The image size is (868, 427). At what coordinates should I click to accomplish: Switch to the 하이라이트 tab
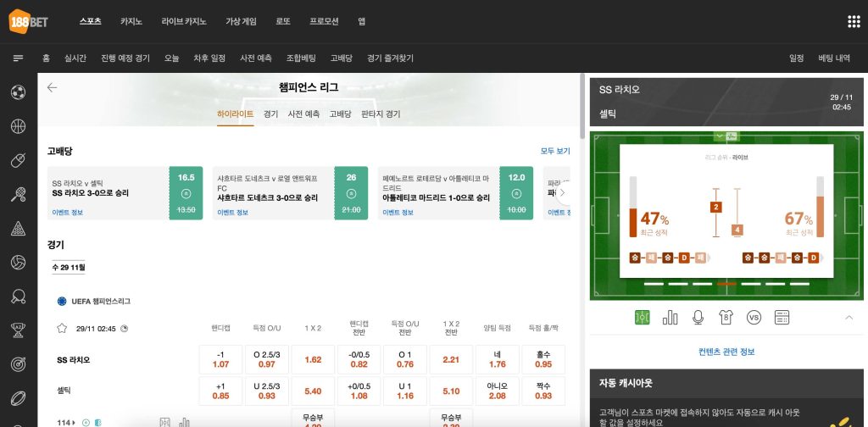click(x=236, y=114)
